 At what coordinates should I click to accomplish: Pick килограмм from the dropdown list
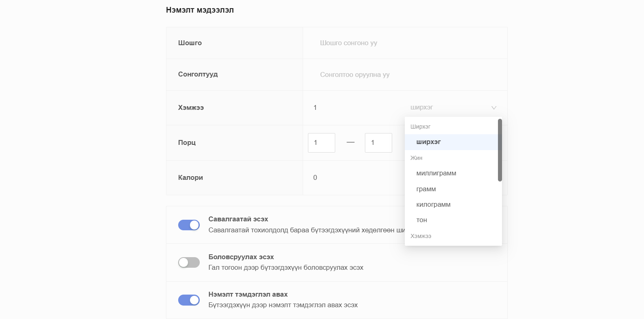tap(433, 205)
